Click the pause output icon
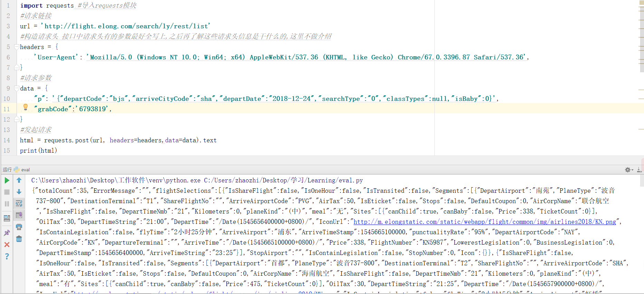 click(x=7, y=204)
